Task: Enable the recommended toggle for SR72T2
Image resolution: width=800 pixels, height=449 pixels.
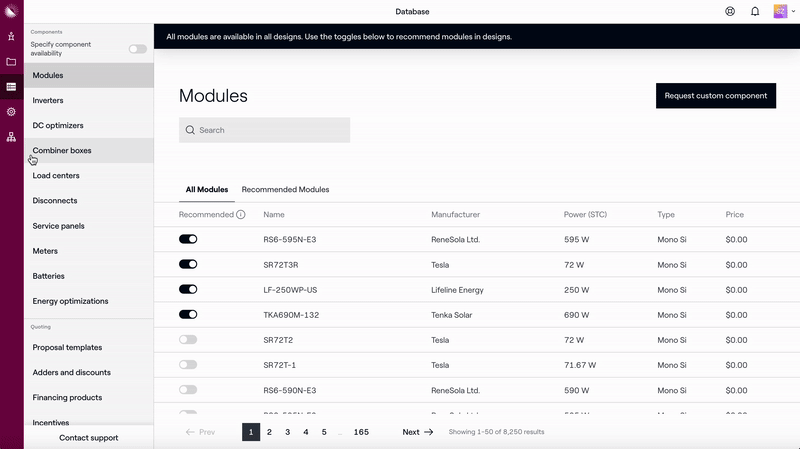Action: click(x=188, y=340)
